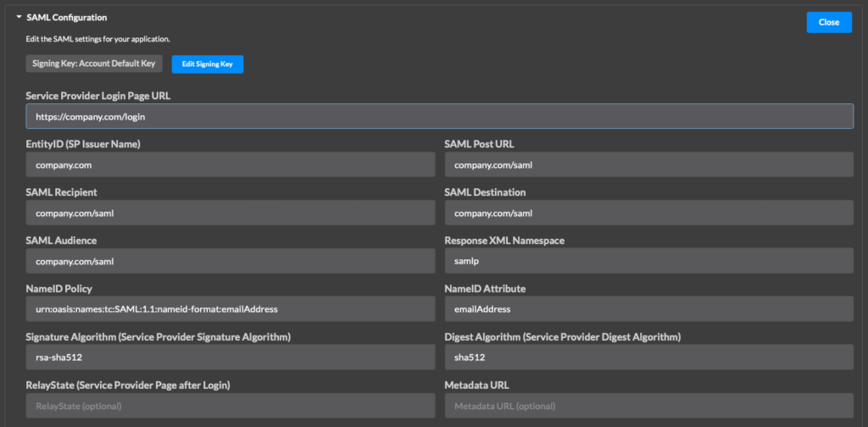Edit the Signature Algorithm rsa-sha512 field

pyautogui.click(x=231, y=358)
